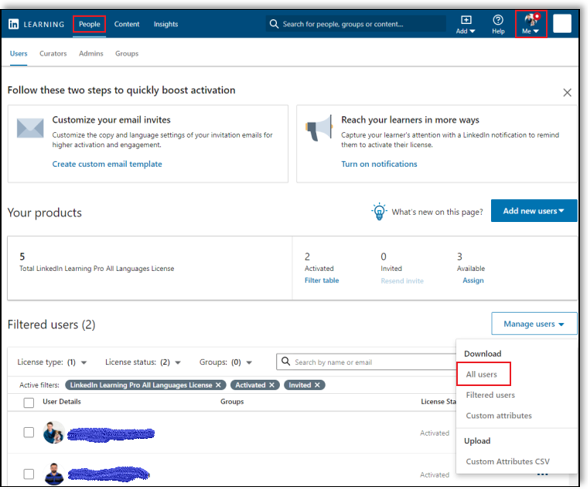
Task: Remove the Invited filter chip
Action: pos(317,385)
